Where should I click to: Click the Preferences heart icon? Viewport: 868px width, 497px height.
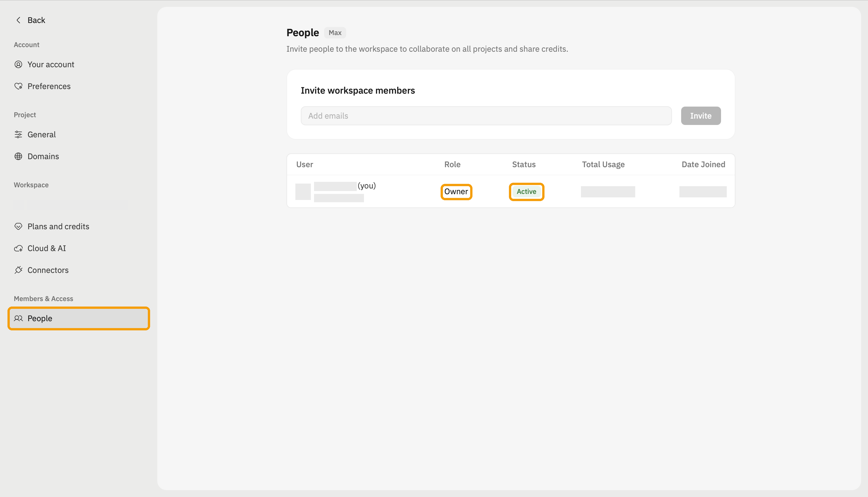pyautogui.click(x=18, y=86)
